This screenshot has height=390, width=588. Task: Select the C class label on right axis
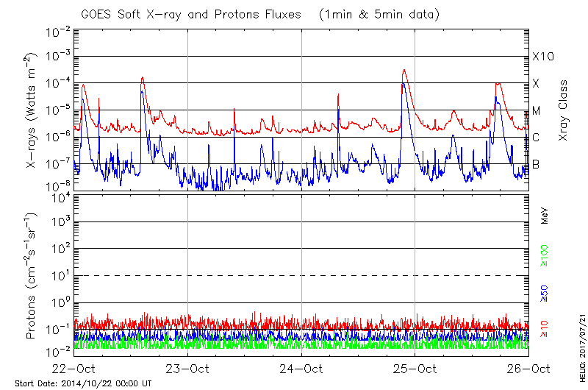tap(536, 138)
